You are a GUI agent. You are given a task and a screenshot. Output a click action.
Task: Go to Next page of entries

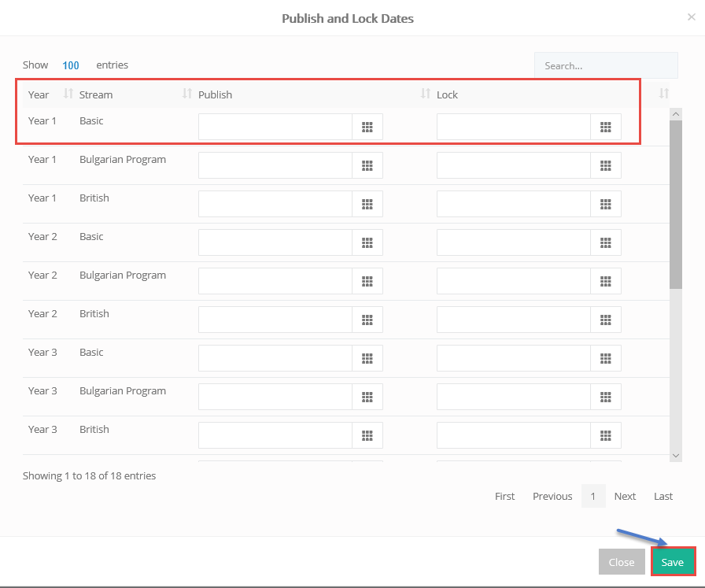[x=625, y=496]
